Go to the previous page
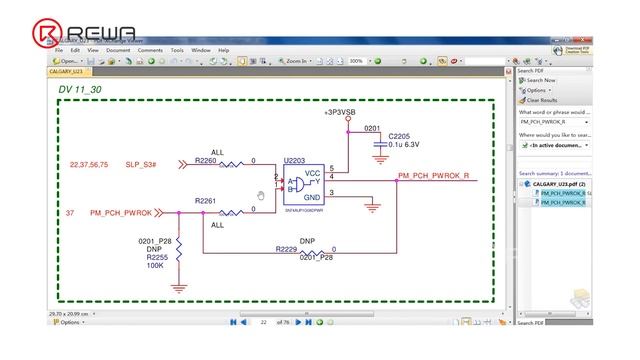 point(244,322)
